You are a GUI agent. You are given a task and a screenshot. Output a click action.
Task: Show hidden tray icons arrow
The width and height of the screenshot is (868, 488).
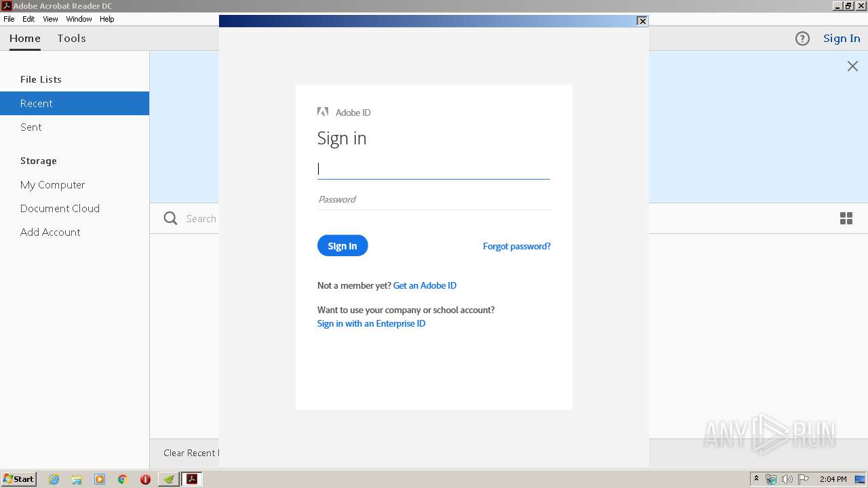tap(756, 479)
